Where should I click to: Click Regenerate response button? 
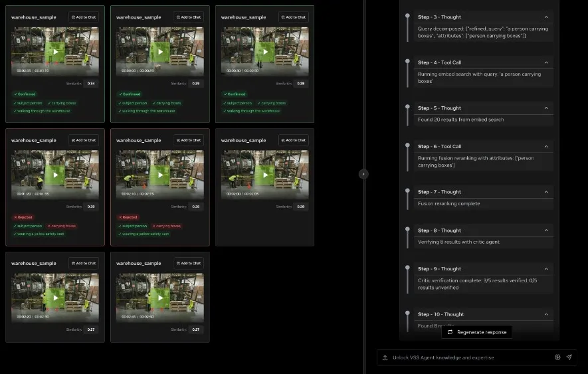click(x=476, y=332)
